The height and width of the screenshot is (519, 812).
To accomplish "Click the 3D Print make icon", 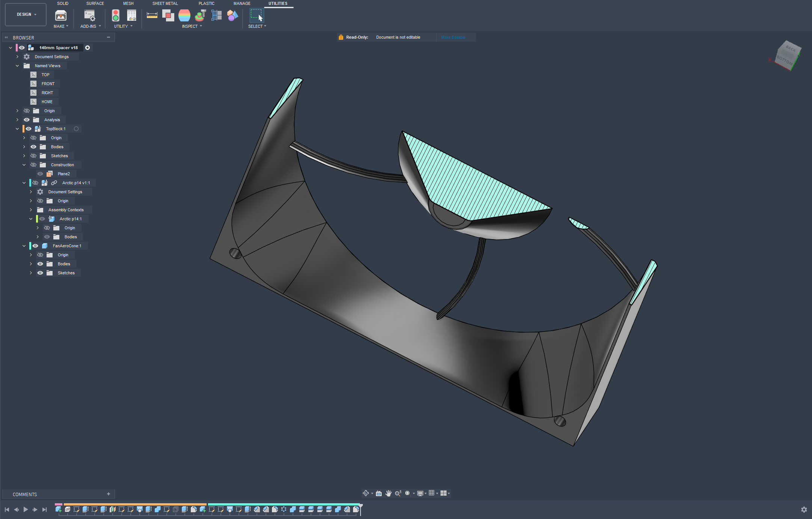I will tap(60, 15).
